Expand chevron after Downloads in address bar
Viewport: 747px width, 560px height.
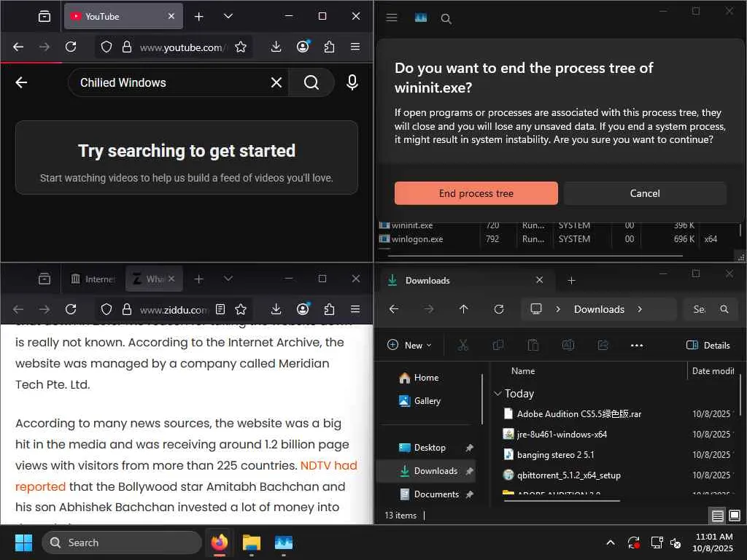point(640,309)
